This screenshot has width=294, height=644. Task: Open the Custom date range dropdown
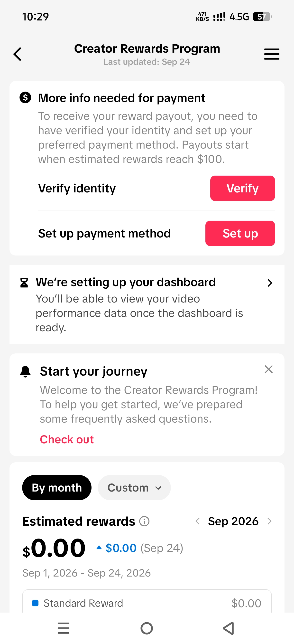click(134, 487)
